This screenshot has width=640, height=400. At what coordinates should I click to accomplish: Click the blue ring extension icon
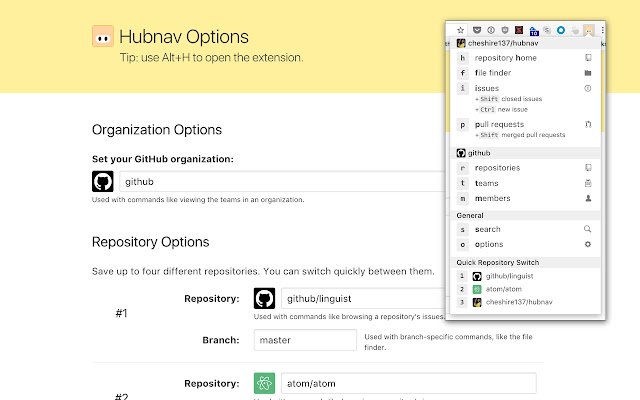561,30
